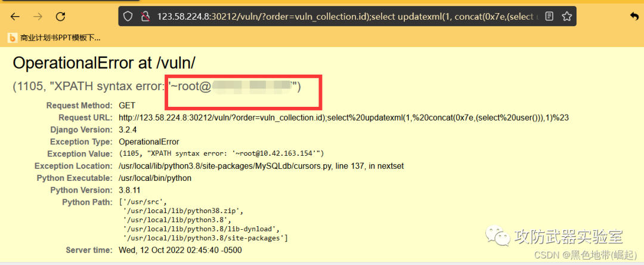
Task: Click the 'Python Path:' label
Action: 87,202
